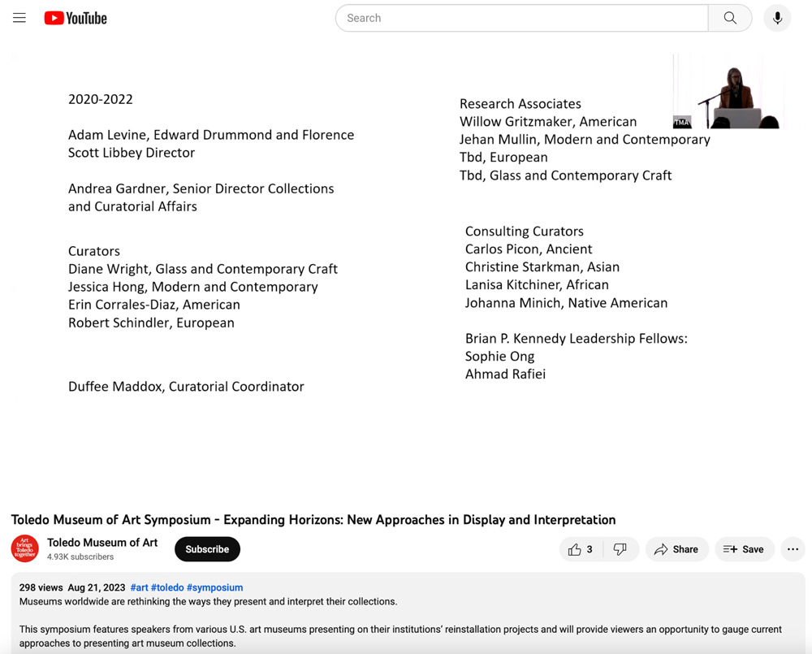Click 'Curators' heading on slide
This screenshot has width=812, height=654.
click(x=93, y=251)
